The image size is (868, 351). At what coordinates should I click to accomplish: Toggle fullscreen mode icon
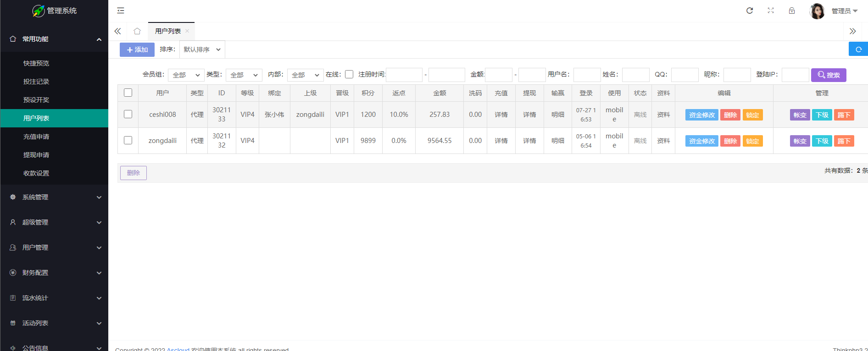771,11
